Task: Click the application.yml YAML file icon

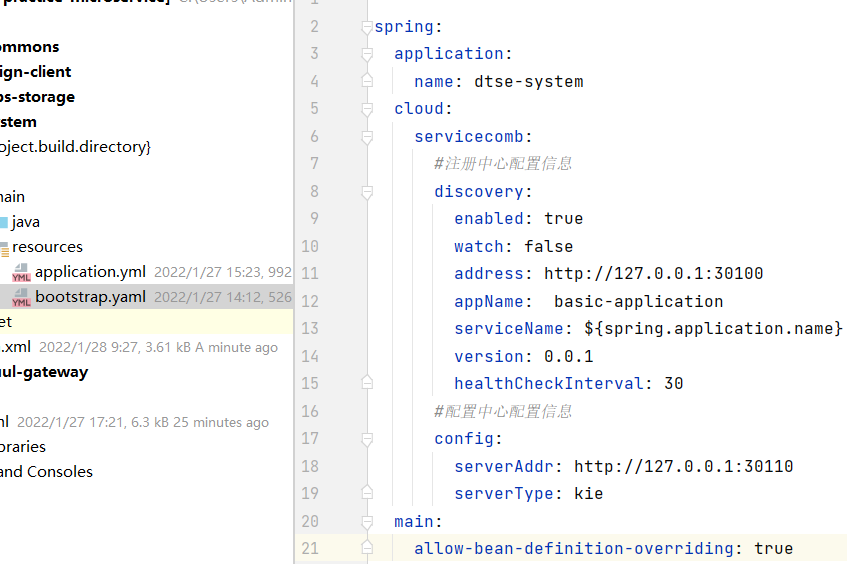Action: (21, 272)
